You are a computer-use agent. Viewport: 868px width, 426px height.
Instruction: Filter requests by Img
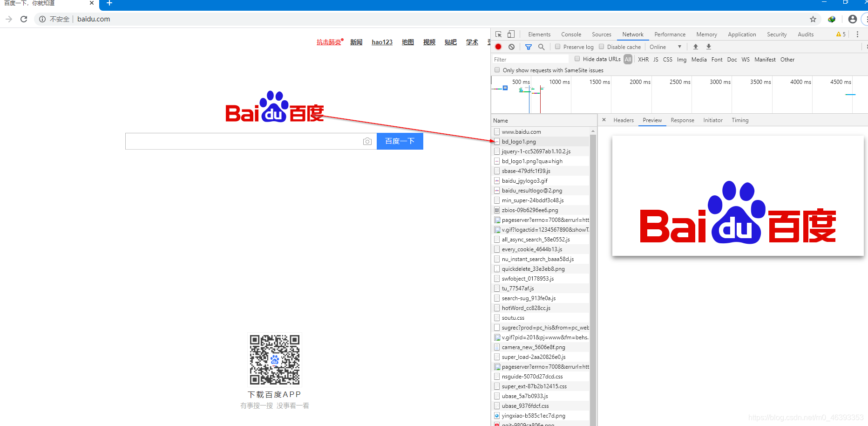pos(682,59)
